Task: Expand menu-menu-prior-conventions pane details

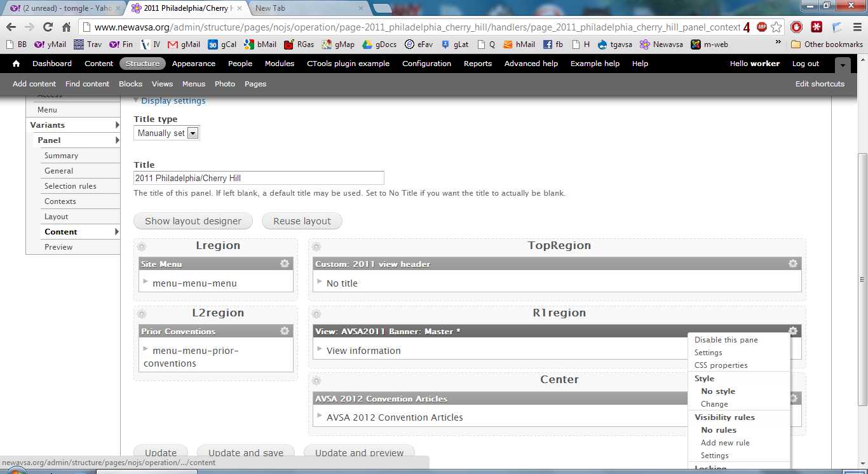Action: point(146,348)
